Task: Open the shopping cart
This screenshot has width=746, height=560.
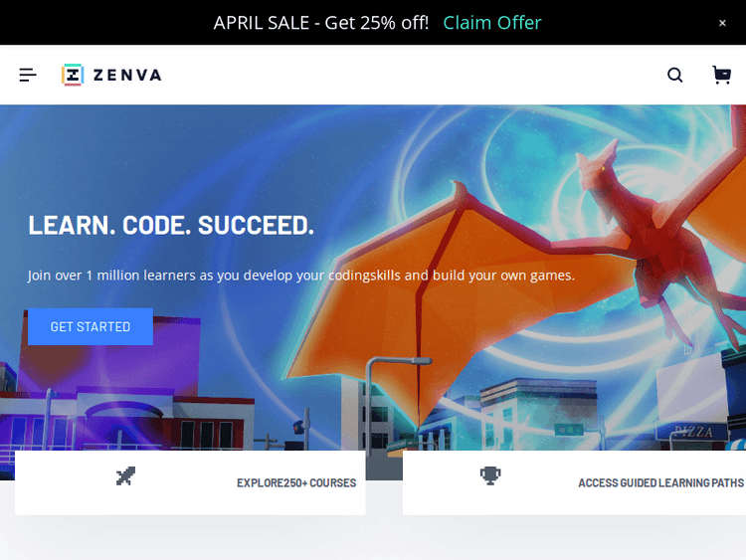Action: pos(721,75)
